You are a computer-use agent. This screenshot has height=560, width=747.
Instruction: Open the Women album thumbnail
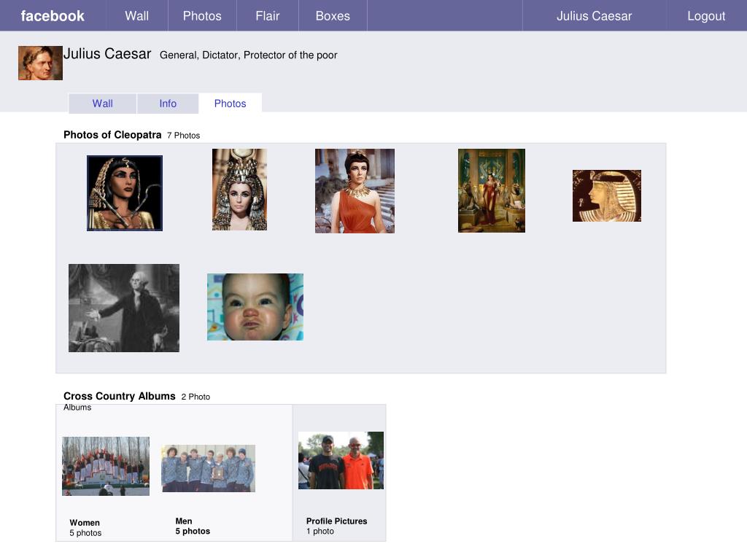tap(106, 466)
